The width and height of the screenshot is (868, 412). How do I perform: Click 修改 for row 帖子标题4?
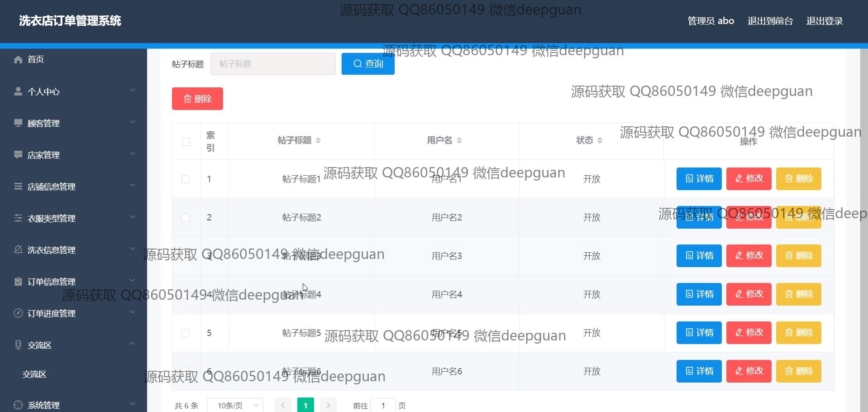(749, 294)
